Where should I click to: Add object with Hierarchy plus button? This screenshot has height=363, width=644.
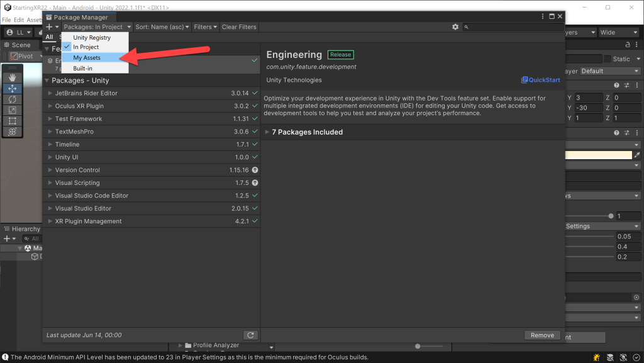9,238
